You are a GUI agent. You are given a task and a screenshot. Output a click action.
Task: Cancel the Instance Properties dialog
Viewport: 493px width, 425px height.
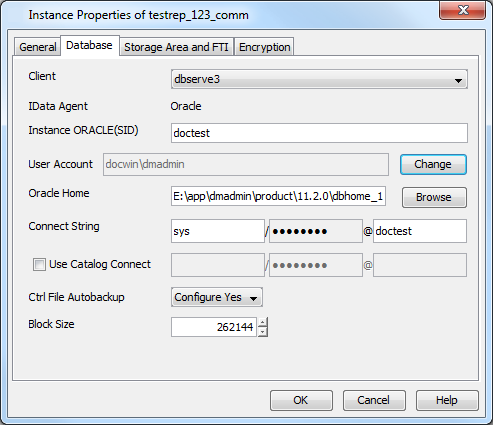click(374, 400)
